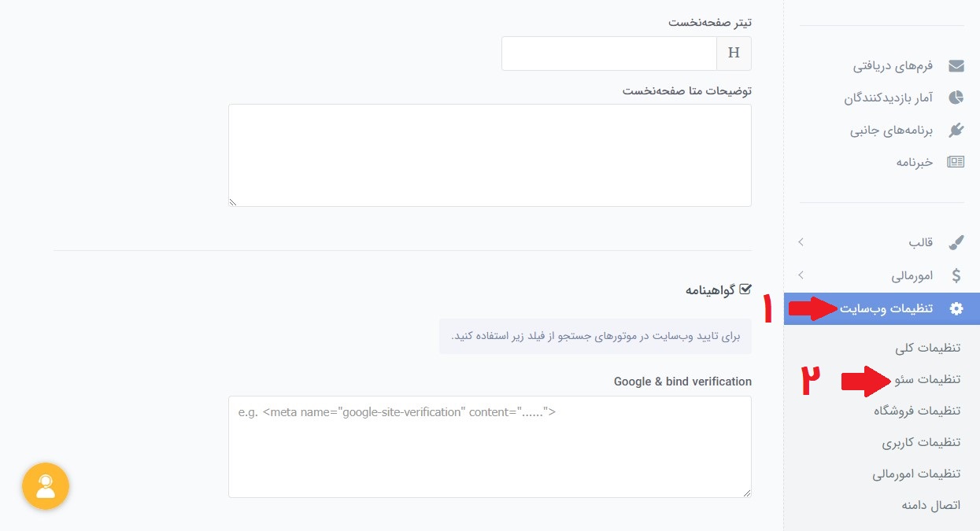Uncheck the گواهینامه certificate checkbox
The width and height of the screenshot is (980, 531).
click(746, 288)
